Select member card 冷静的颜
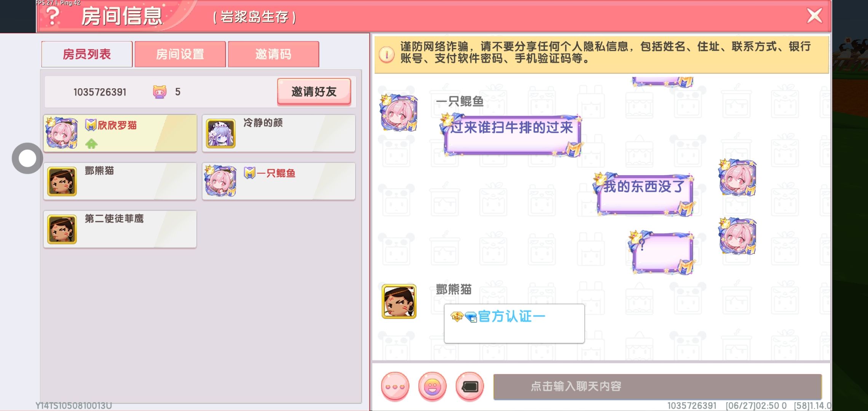Viewport: 868px width, 411px height. click(x=279, y=133)
